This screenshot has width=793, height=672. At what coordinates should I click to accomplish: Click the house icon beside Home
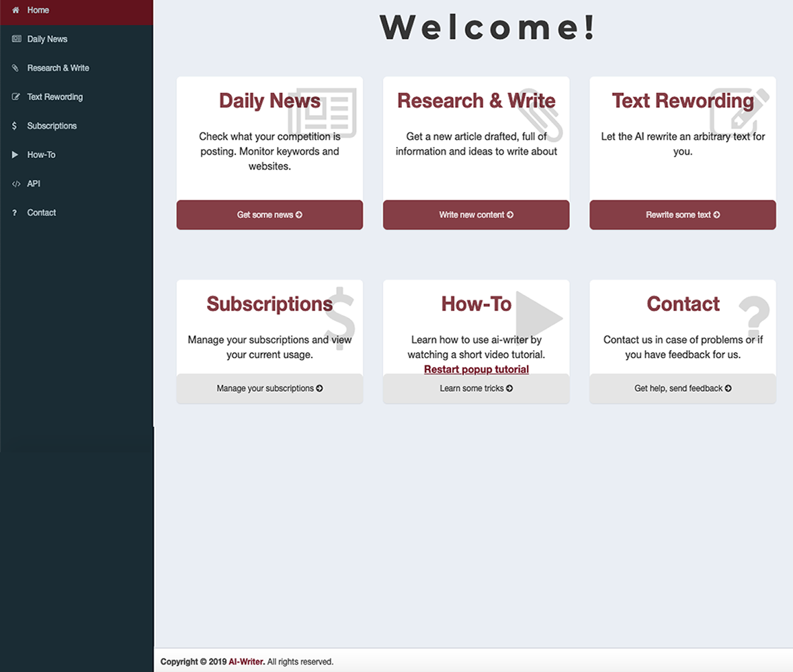[x=15, y=10]
